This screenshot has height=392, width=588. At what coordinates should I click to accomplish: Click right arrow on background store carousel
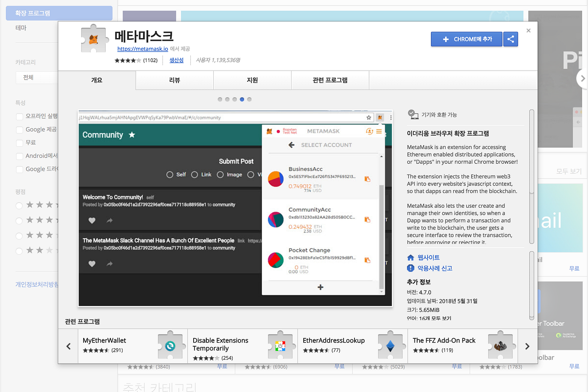click(583, 78)
